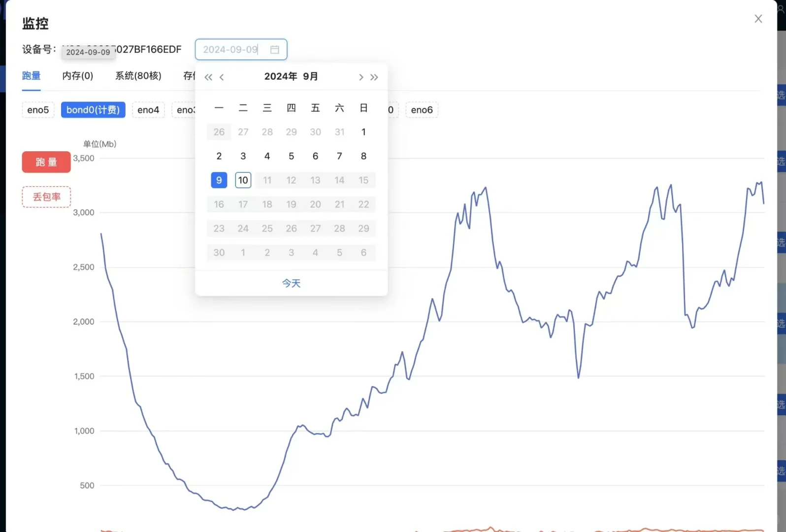The image size is (786, 532).
Task: Pick September 5 in the calendar
Action: coord(292,156)
